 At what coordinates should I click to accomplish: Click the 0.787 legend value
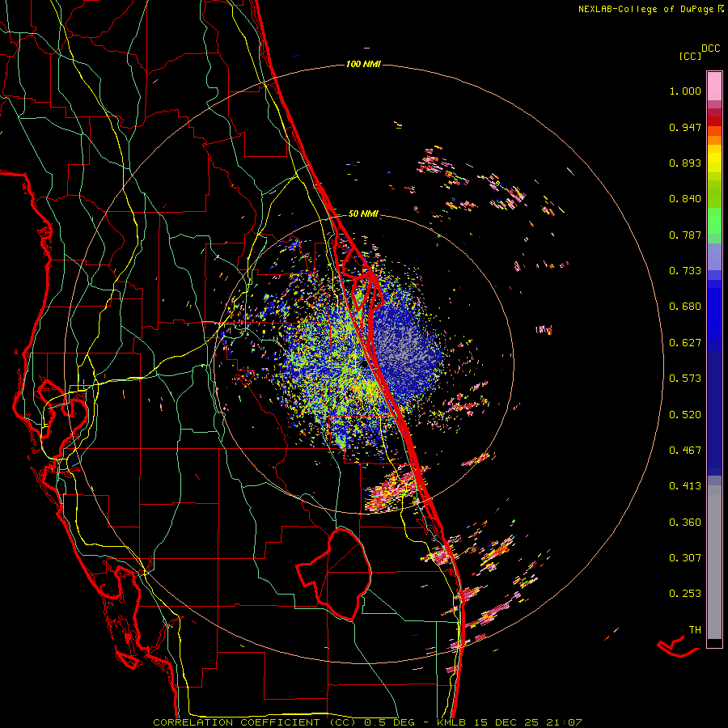tap(685, 235)
